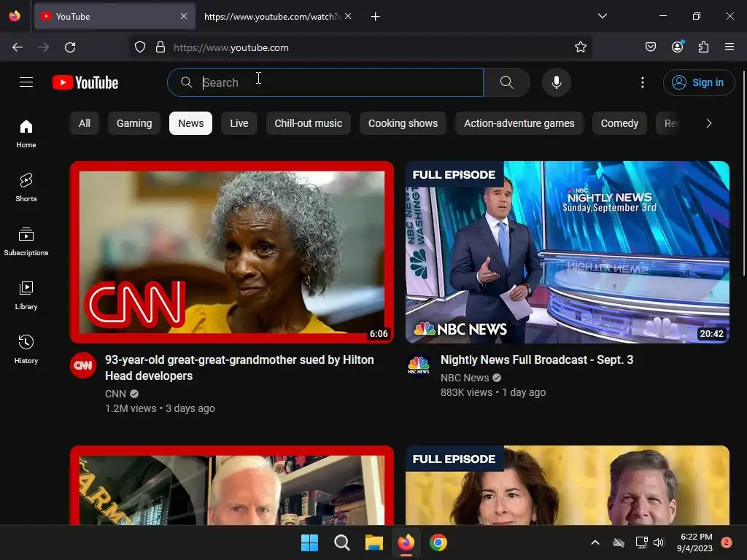Open Shorts from the sidebar
This screenshot has height=560, width=747.
tap(26, 187)
